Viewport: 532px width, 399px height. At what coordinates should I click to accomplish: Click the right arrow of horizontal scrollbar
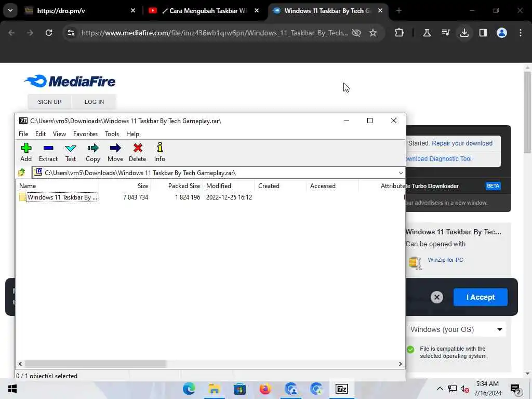401,364
